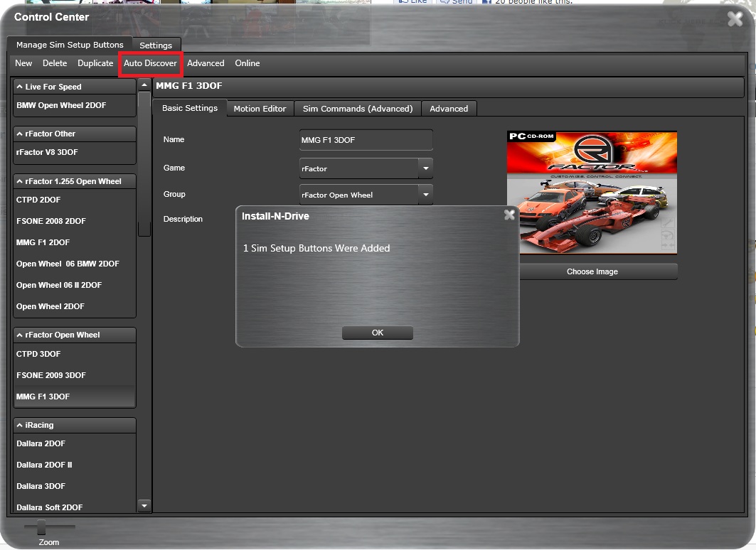Duplicate the current sim setup

click(x=95, y=63)
